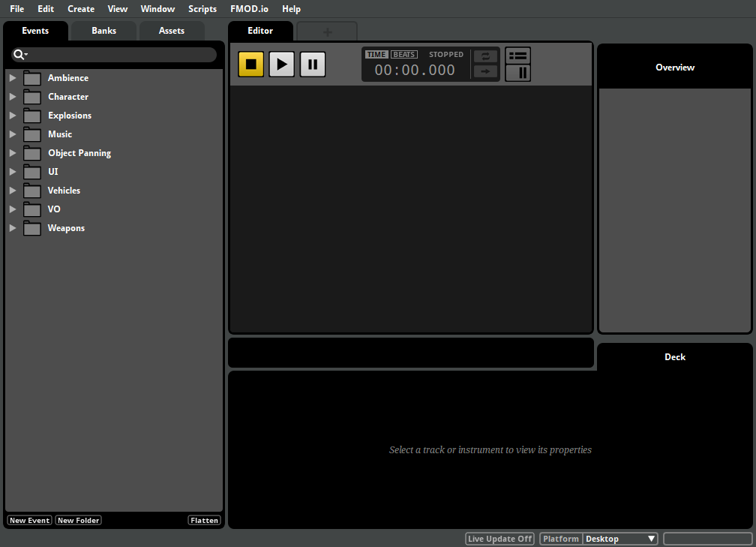Switch to the Events tab
This screenshot has height=547, width=756.
pyautogui.click(x=35, y=30)
